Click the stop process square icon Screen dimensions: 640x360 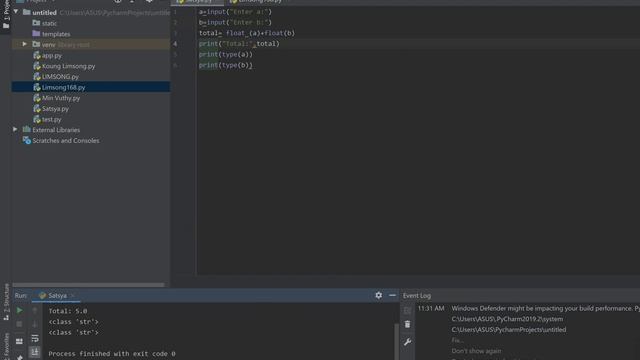[19, 324]
